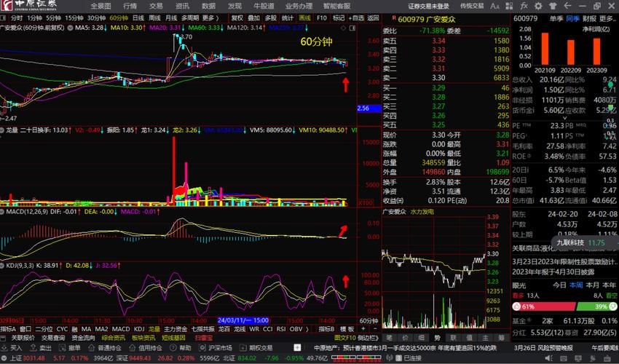Open 更多 in the finance panel header
Image resolution: width=619 pixels, height=364 pixels.
(607, 18)
